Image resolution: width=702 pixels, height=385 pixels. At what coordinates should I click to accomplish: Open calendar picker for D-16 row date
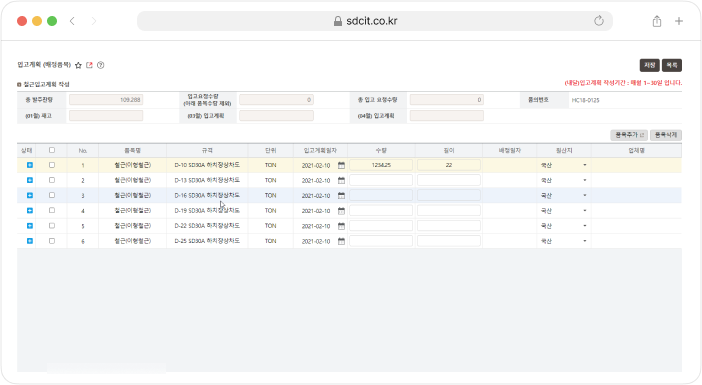(x=341, y=196)
